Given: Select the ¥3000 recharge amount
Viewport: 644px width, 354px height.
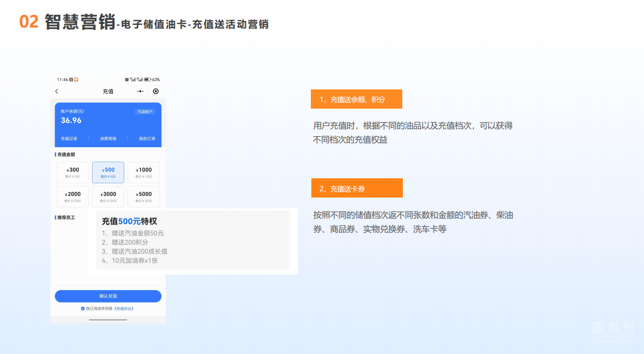Looking at the screenshot, I should [108, 197].
